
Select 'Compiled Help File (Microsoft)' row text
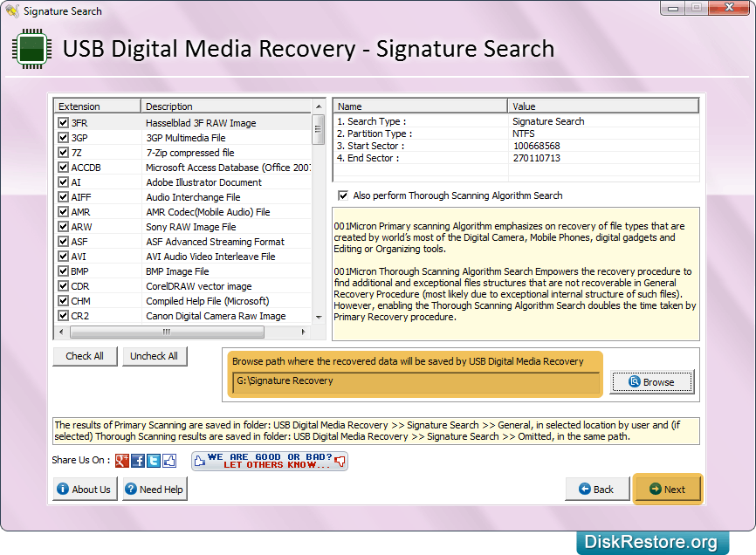[x=208, y=301]
